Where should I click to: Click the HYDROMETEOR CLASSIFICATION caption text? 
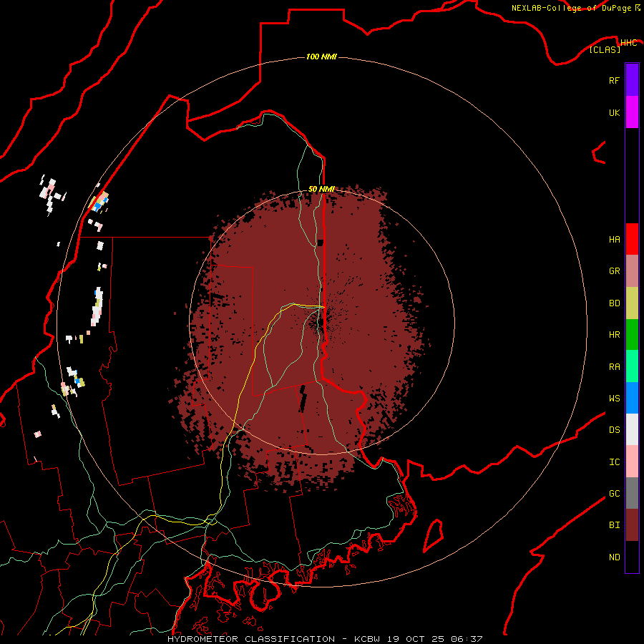(251, 639)
